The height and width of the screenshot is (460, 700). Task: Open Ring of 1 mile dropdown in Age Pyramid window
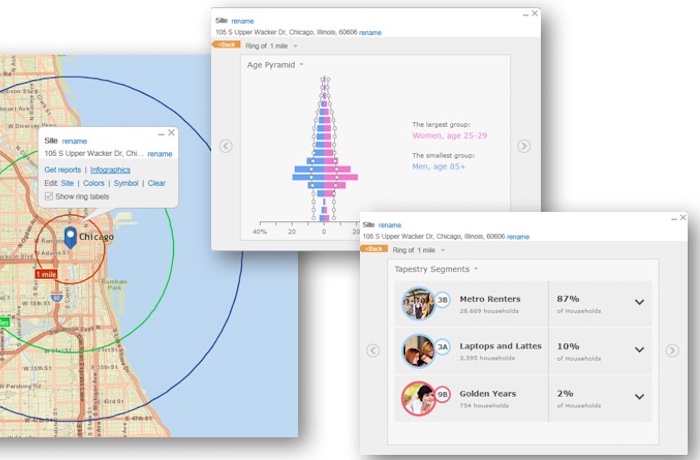[271, 46]
